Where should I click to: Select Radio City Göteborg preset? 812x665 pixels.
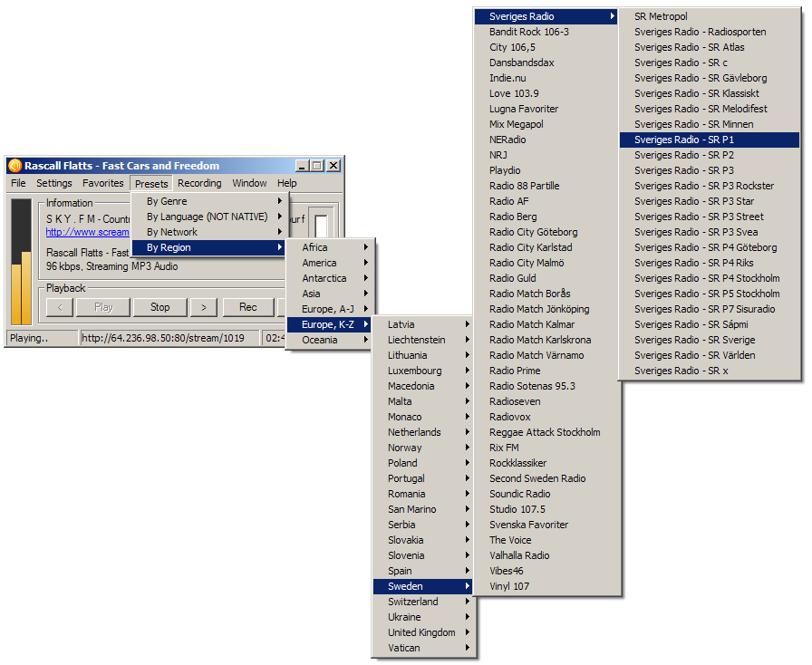(x=546, y=233)
